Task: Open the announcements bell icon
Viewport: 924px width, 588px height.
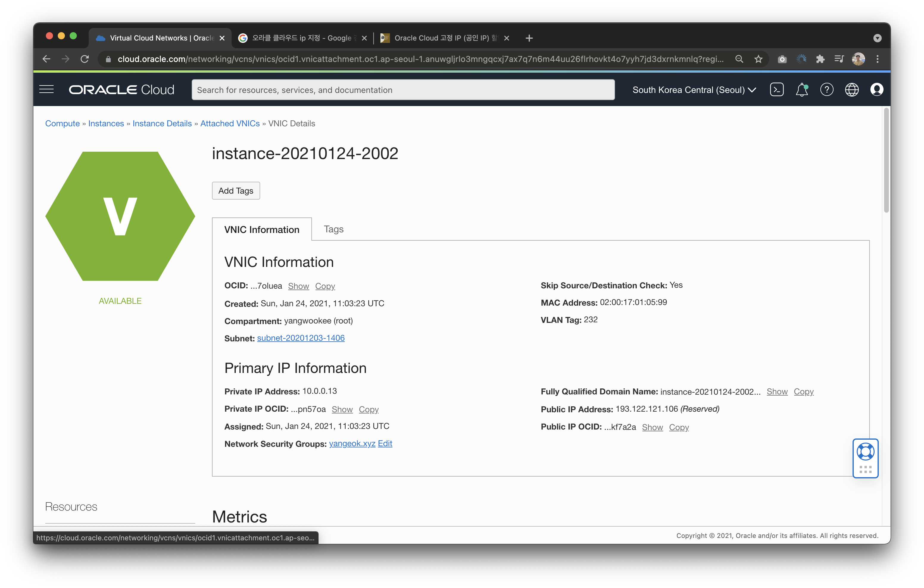Action: 802,90
